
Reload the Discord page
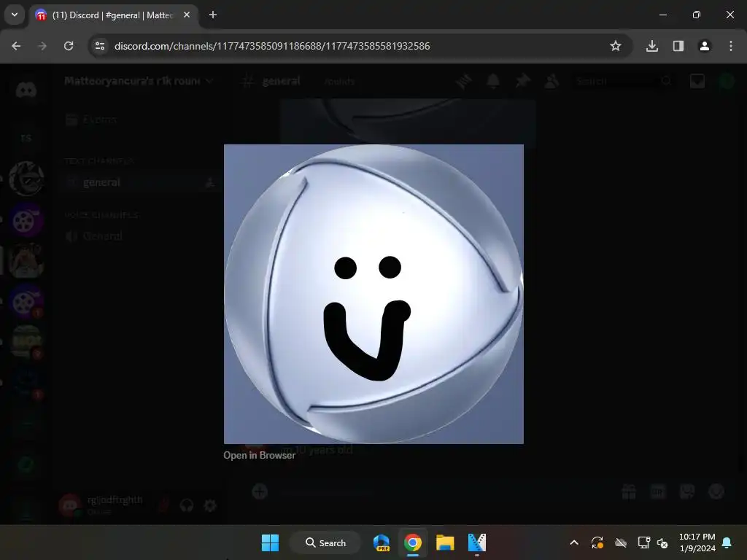point(69,46)
